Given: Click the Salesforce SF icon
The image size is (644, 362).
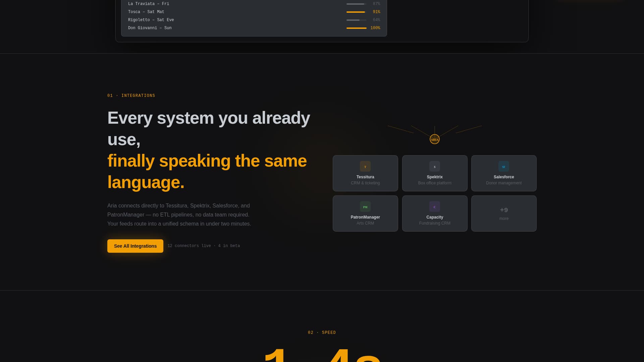Looking at the screenshot, I should point(504,166).
